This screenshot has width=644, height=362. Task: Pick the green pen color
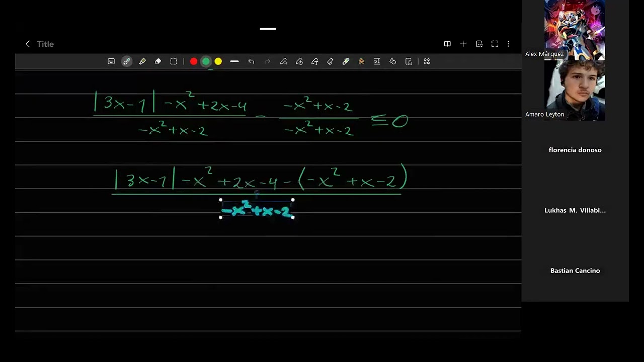point(206,61)
